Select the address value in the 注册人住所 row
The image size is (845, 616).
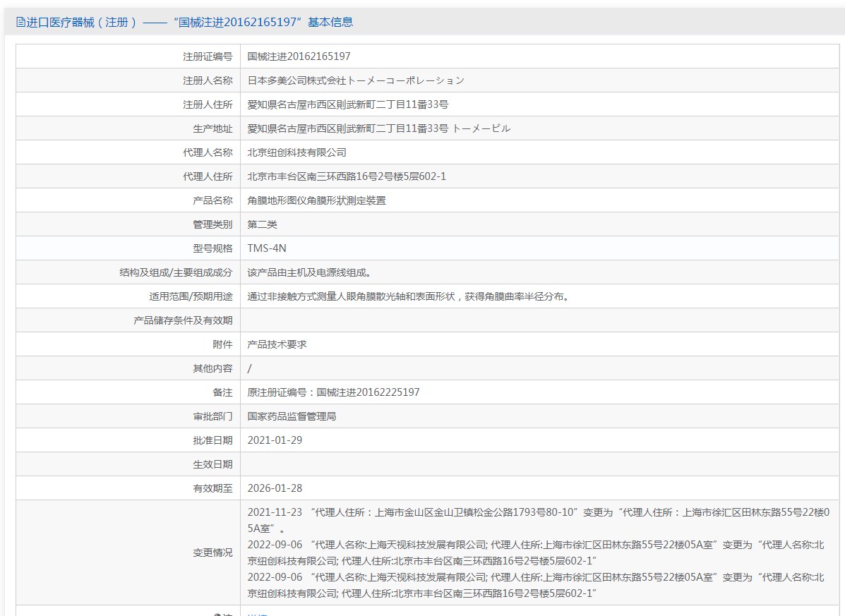(347, 104)
